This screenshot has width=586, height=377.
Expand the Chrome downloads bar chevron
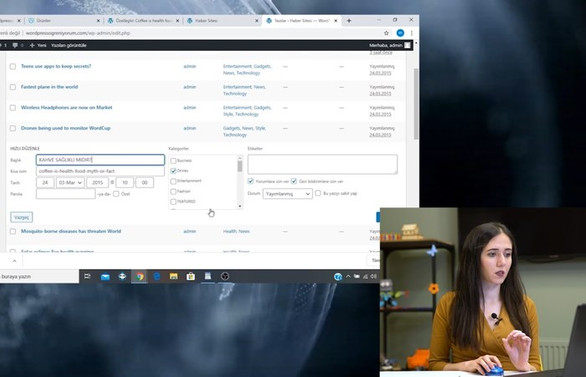point(14,261)
